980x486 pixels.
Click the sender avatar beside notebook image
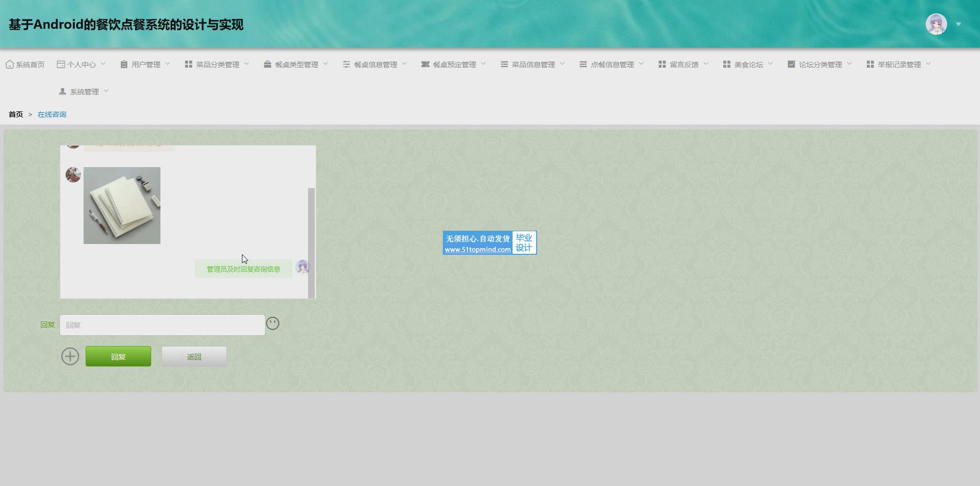[x=73, y=175]
